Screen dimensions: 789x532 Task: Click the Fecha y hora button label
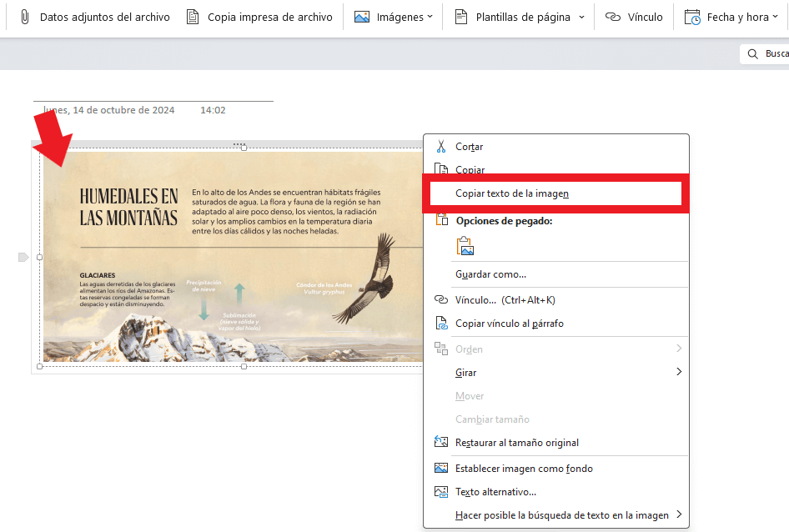click(737, 18)
